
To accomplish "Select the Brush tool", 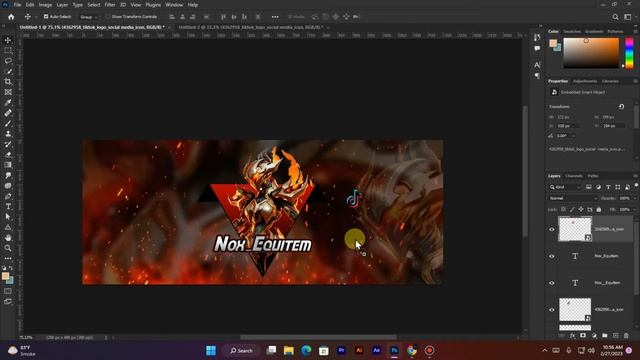I will pos(8,123).
